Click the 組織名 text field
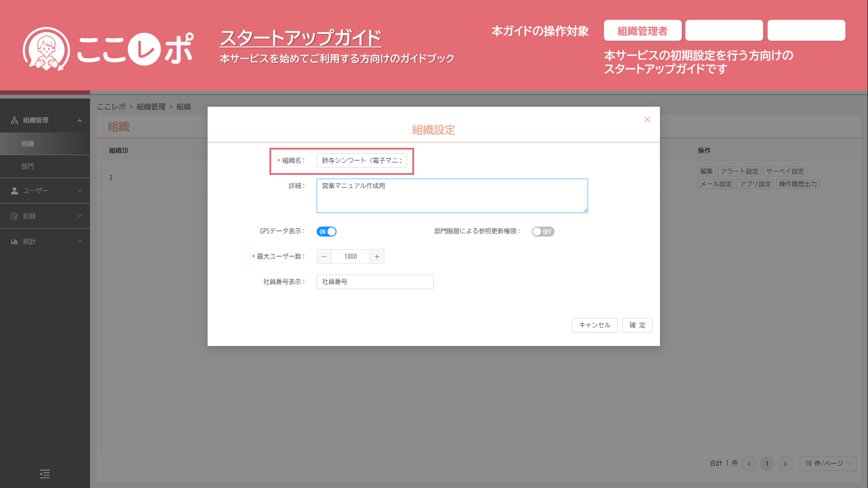Screen dimensions: 868x488 pyautogui.click(x=361, y=160)
